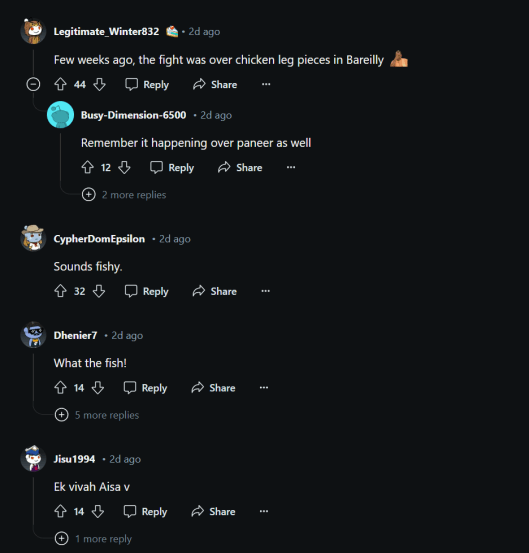Screen dimensions: 529x553
Task: Reply to the "Sounds fishy." comment
Action: pyautogui.click(x=147, y=291)
